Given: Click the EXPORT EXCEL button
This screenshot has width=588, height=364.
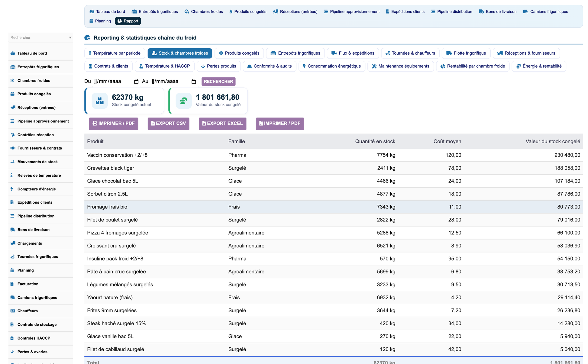Looking at the screenshot, I should [x=223, y=124].
